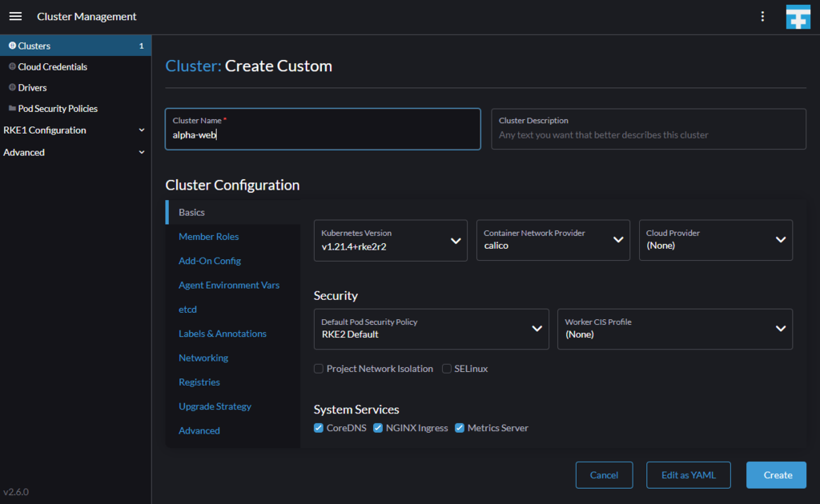
Task: Click the v2.6.0 version text
Action: [16, 492]
